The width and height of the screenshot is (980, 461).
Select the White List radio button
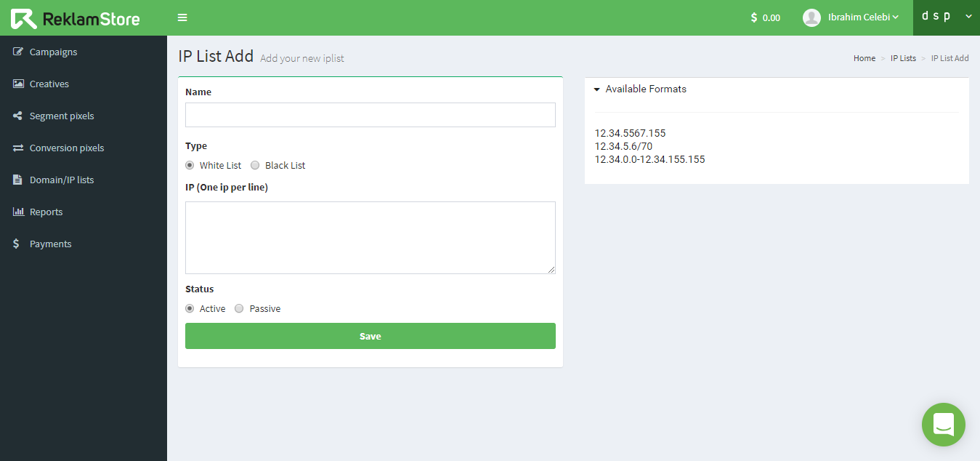(190, 165)
